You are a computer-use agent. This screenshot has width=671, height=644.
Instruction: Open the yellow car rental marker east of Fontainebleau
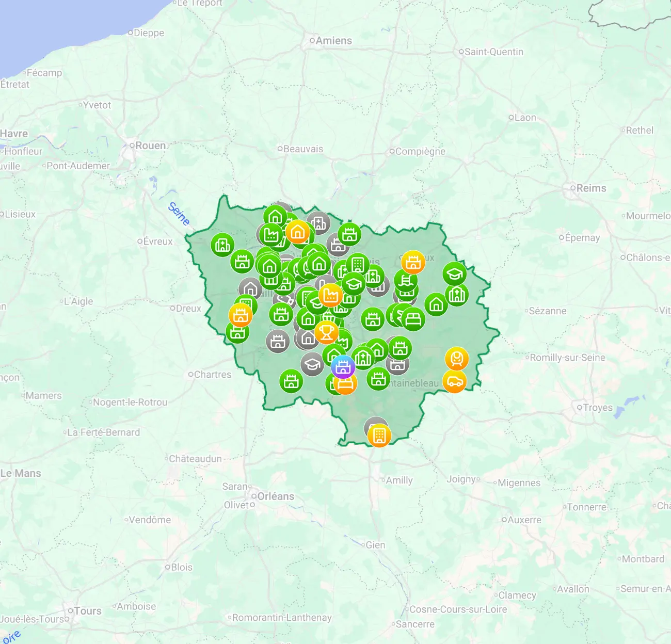[x=455, y=382]
